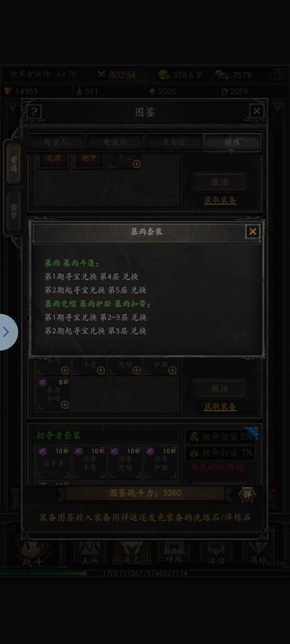The image size is (290, 644).
Task: Open the 噩梦 side tab
Action: 14,211
